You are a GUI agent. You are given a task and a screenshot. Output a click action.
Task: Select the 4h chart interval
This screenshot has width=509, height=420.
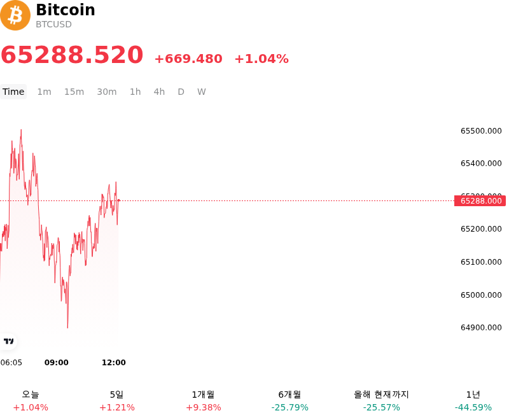(x=159, y=92)
